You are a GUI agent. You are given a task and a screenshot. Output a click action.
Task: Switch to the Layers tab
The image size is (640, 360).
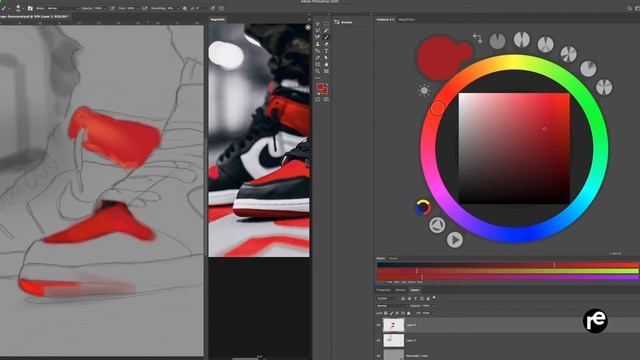point(415,290)
